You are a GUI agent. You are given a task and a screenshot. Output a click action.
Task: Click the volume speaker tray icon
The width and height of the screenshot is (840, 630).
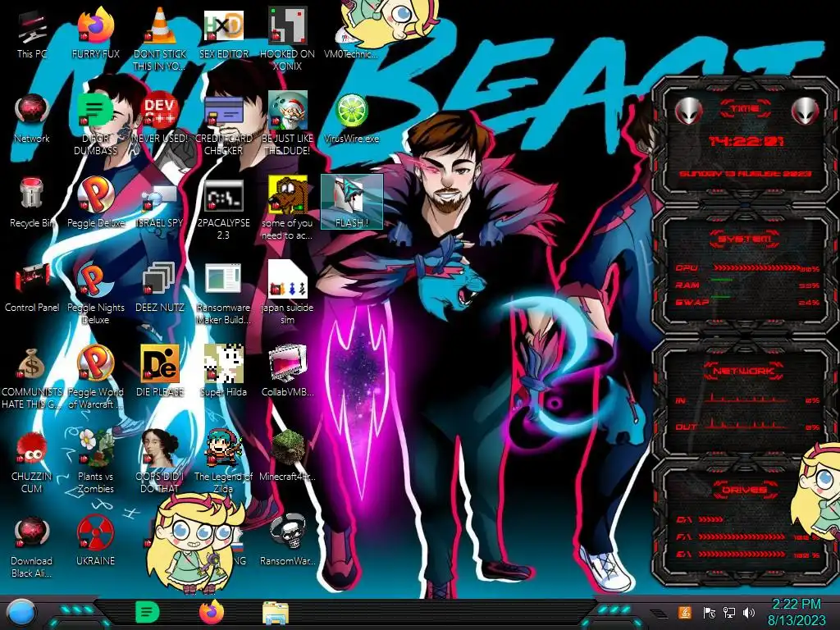[x=750, y=612]
